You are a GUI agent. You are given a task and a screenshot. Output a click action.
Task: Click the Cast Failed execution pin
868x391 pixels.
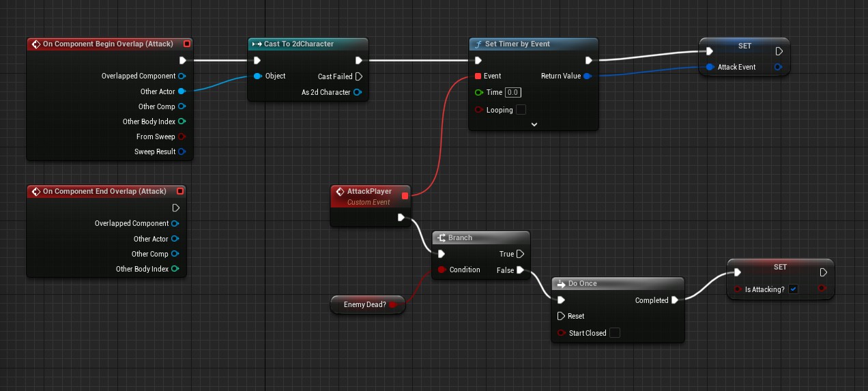[359, 76]
